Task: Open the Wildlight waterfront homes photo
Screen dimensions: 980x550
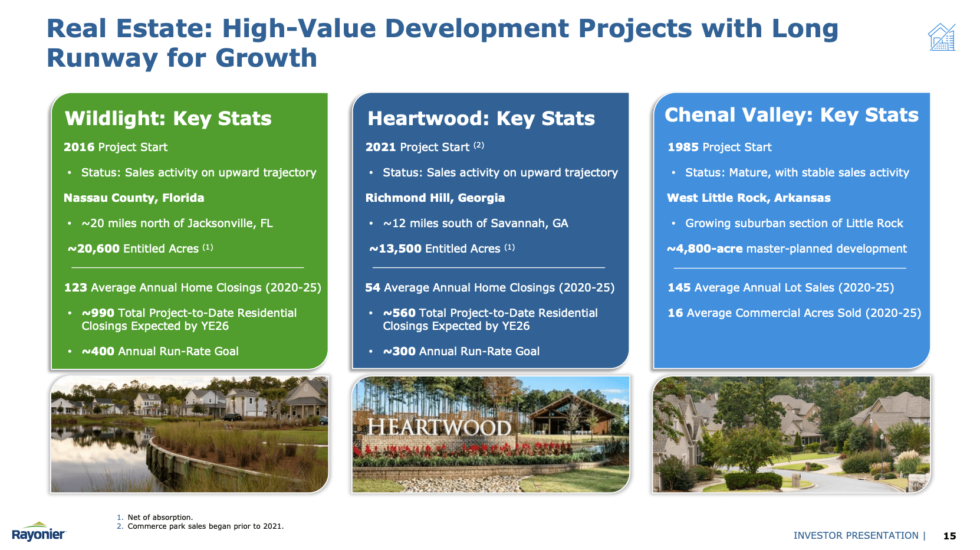Action: 189,434
